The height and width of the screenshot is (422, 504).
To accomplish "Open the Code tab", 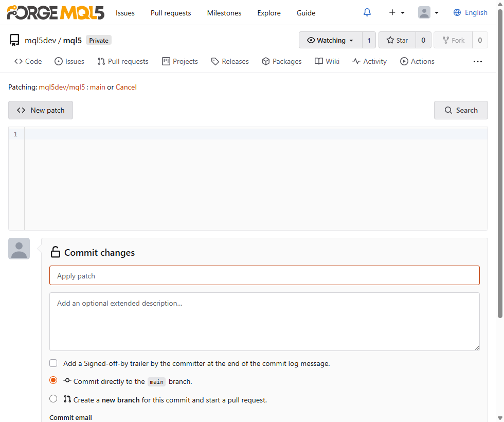I will 28,61.
